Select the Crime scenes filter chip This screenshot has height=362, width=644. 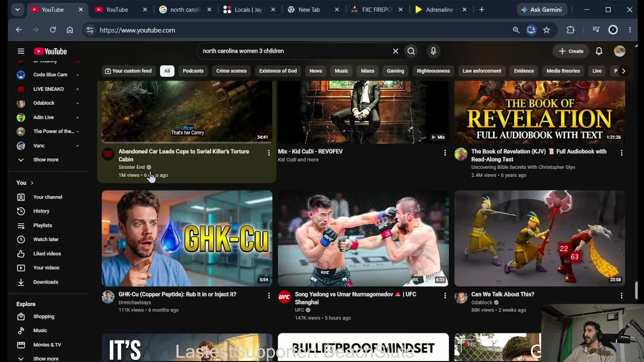[x=231, y=71]
